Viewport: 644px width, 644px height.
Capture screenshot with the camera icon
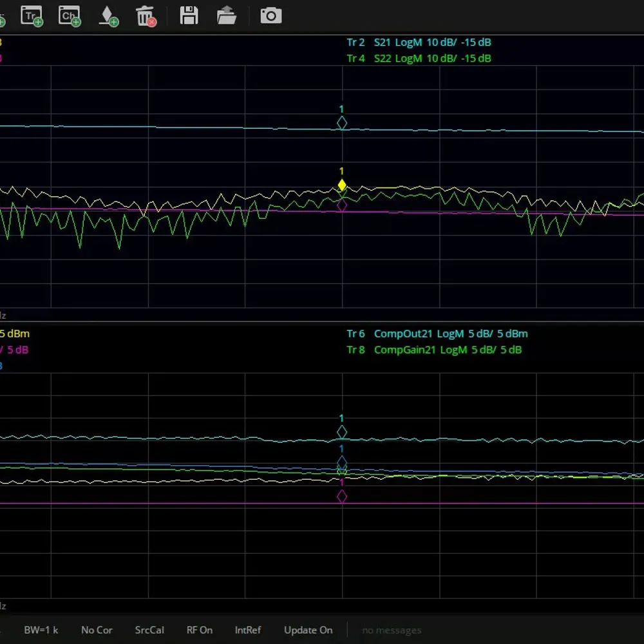[x=270, y=15]
